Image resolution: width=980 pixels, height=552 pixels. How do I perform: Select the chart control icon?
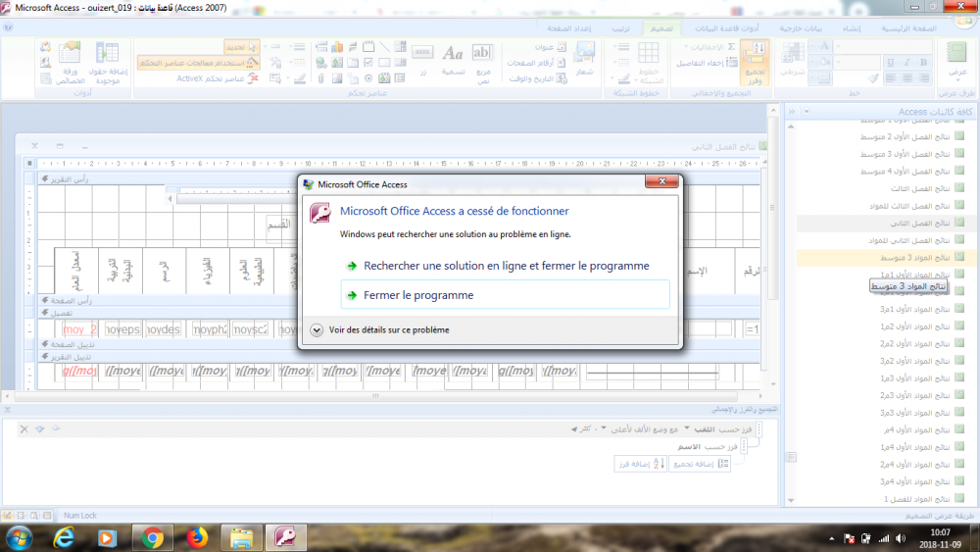point(337,47)
